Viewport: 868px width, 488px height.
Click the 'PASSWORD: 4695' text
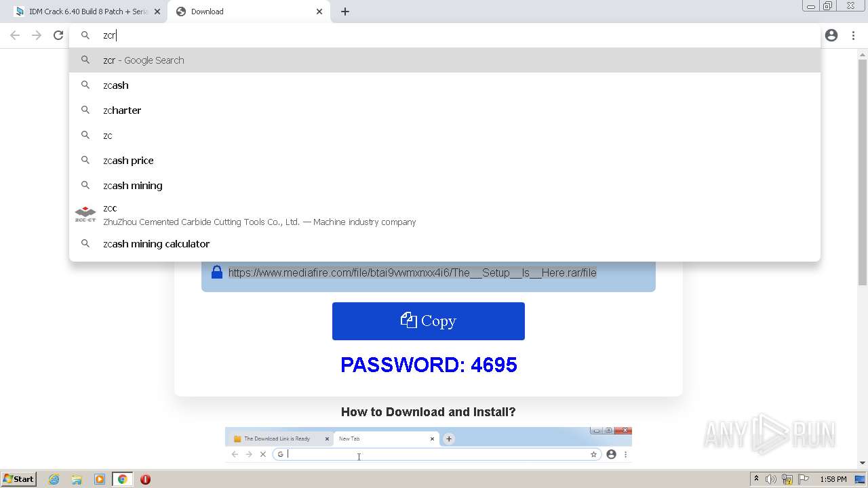pos(429,365)
